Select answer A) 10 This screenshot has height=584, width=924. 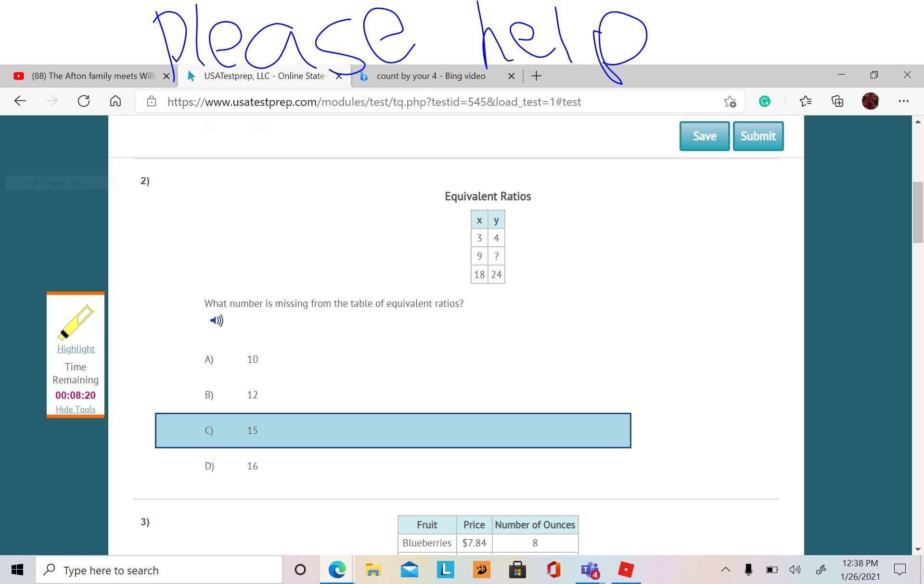point(252,359)
